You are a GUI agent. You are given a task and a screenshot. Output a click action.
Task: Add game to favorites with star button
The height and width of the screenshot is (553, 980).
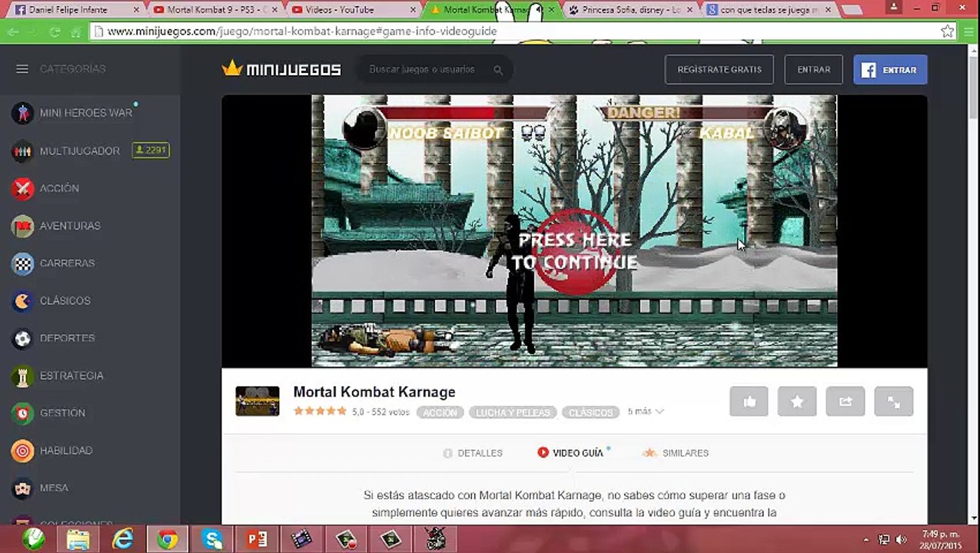(797, 401)
